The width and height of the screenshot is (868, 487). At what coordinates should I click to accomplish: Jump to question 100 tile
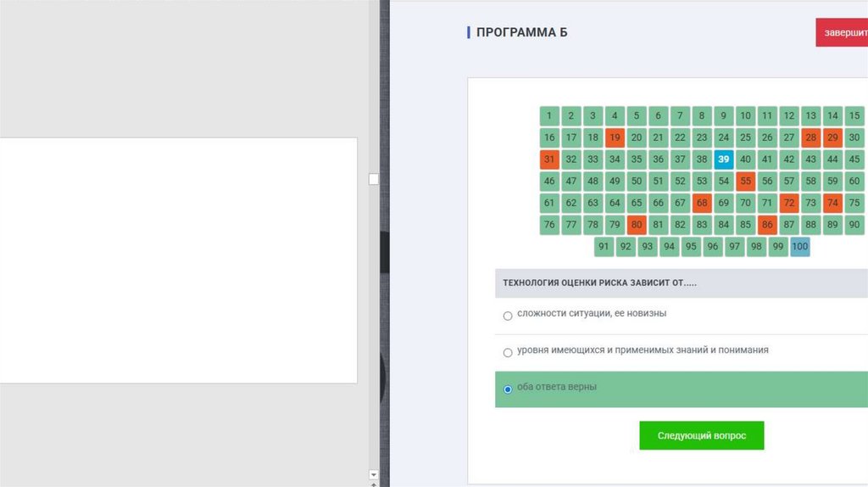[x=800, y=247]
